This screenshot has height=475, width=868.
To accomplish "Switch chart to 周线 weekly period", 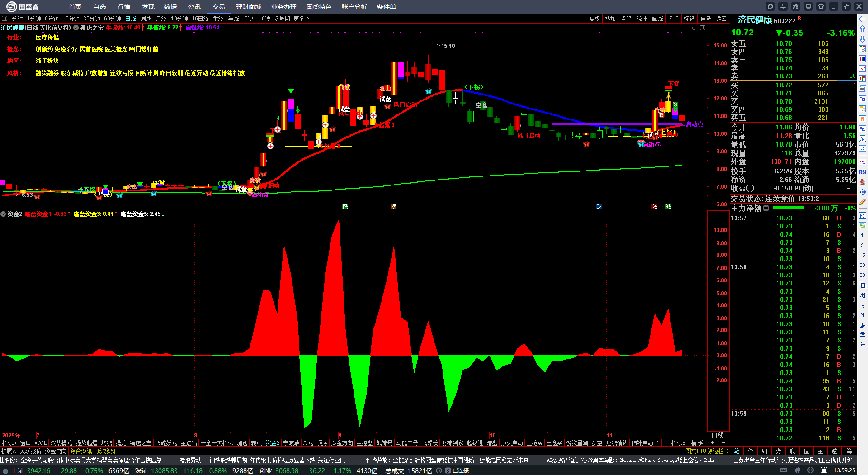I will (x=146, y=19).
